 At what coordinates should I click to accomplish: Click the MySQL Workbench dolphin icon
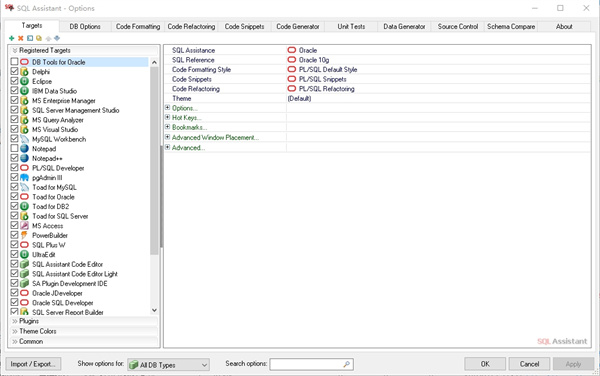pyautogui.click(x=24, y=139)
